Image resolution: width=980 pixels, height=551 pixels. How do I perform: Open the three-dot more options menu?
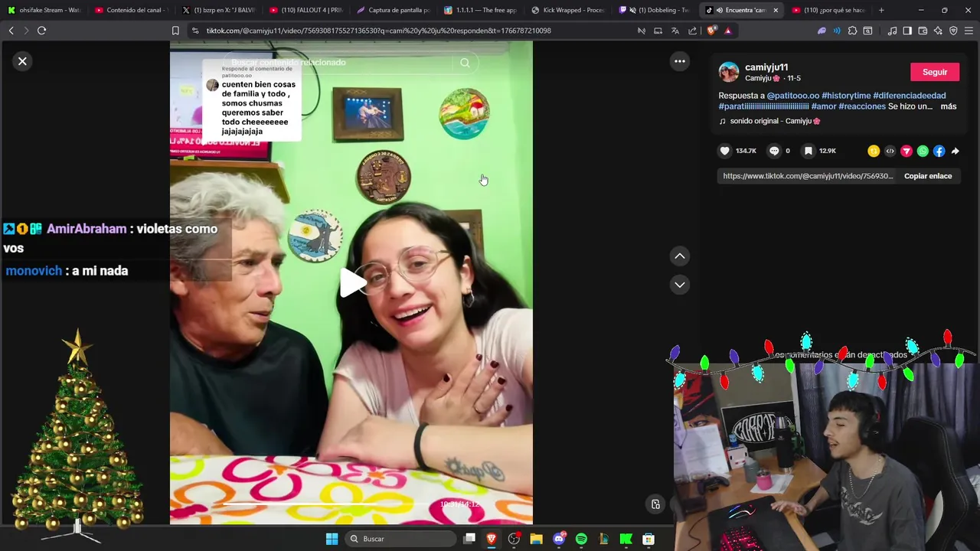[x=680, y=61]
